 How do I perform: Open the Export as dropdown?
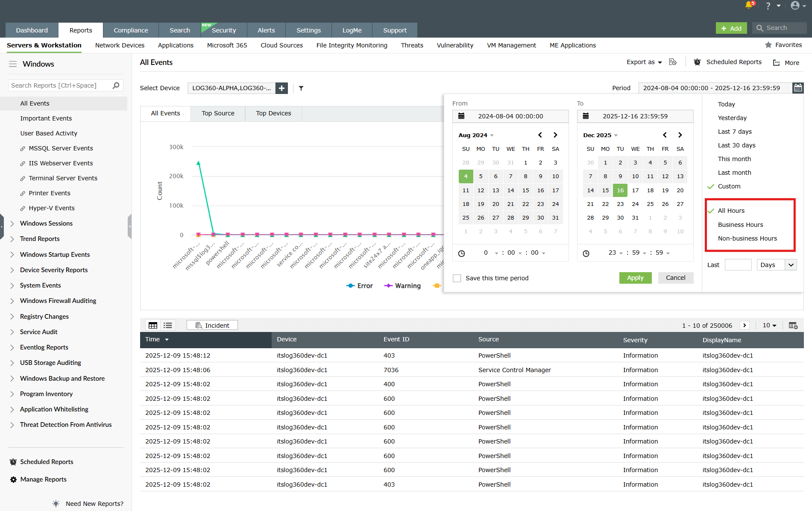click(643, 62)
